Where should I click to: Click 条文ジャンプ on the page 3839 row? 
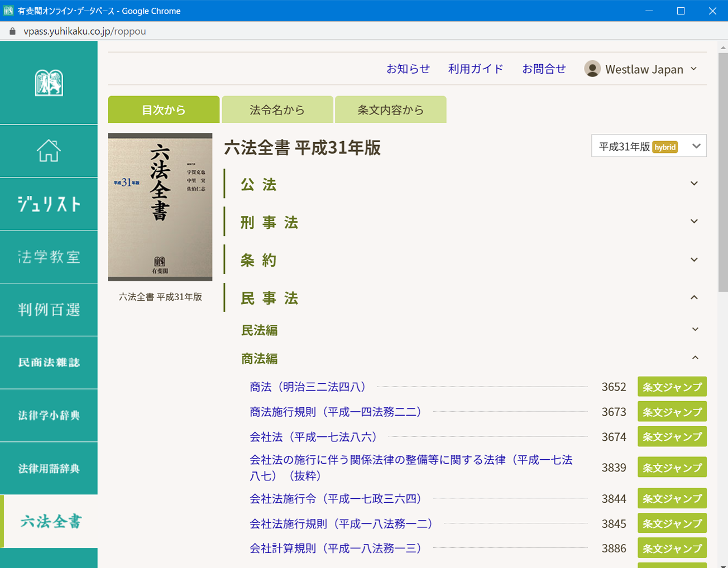pos(672,468)
